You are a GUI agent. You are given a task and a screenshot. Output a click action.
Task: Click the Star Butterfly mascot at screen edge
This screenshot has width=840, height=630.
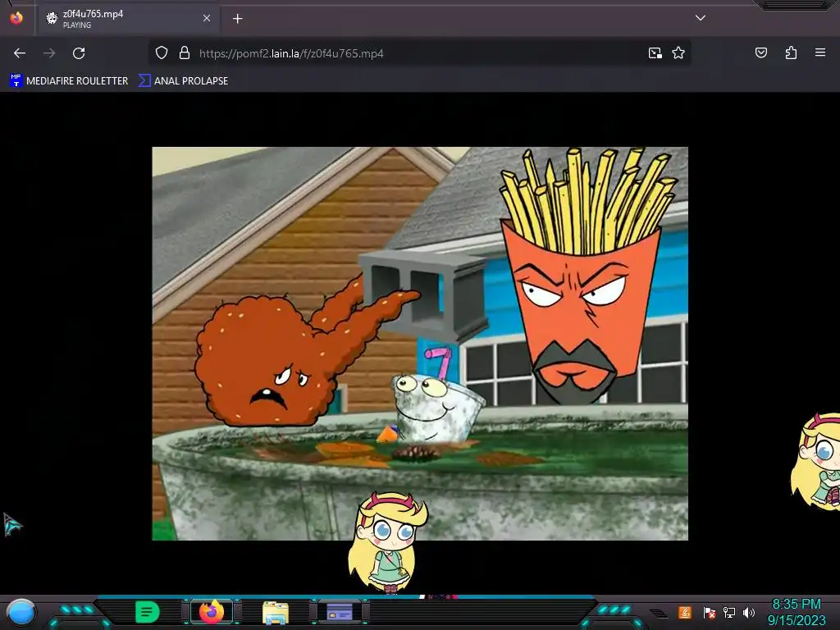(817, 462)
